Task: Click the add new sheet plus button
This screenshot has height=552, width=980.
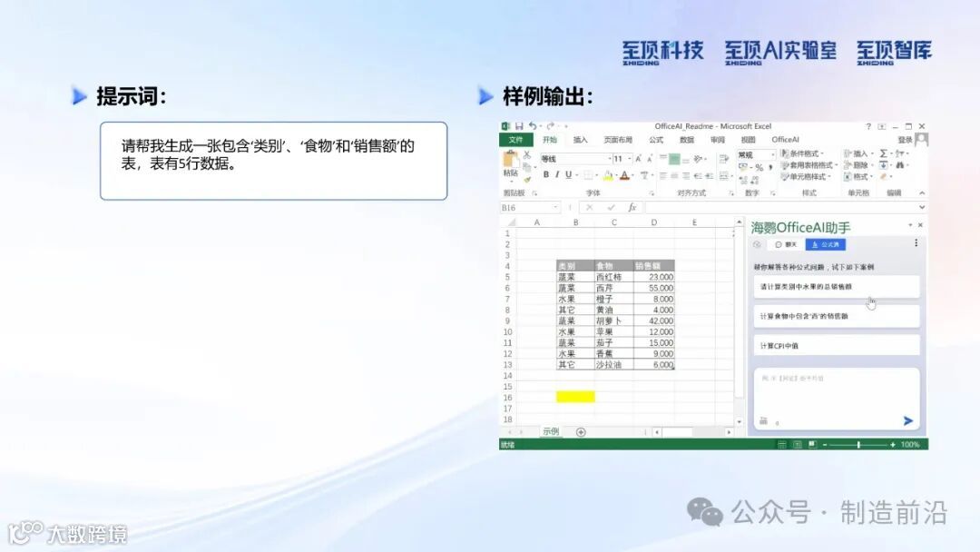Action: [x=581, y=432]
